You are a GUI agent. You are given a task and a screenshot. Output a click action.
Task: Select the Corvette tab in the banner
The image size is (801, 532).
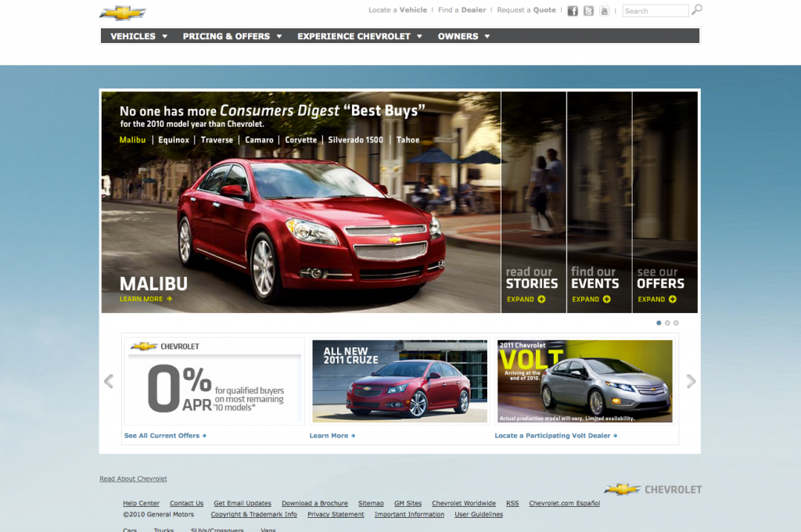click(301, 140)
